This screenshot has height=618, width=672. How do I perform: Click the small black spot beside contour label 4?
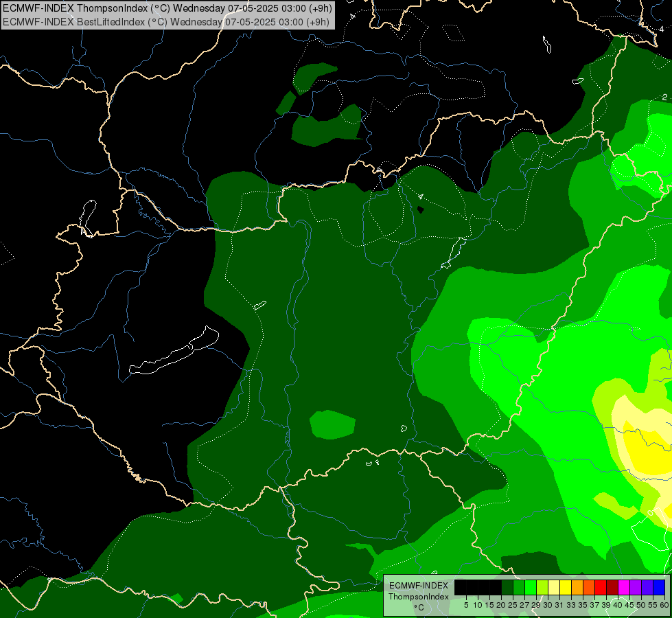[x=420, y=209]
